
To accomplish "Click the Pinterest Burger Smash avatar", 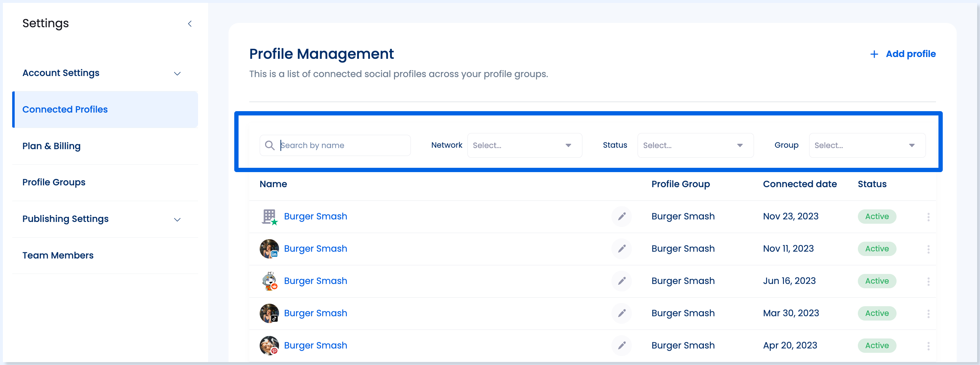I will click(x=269, y=346).
